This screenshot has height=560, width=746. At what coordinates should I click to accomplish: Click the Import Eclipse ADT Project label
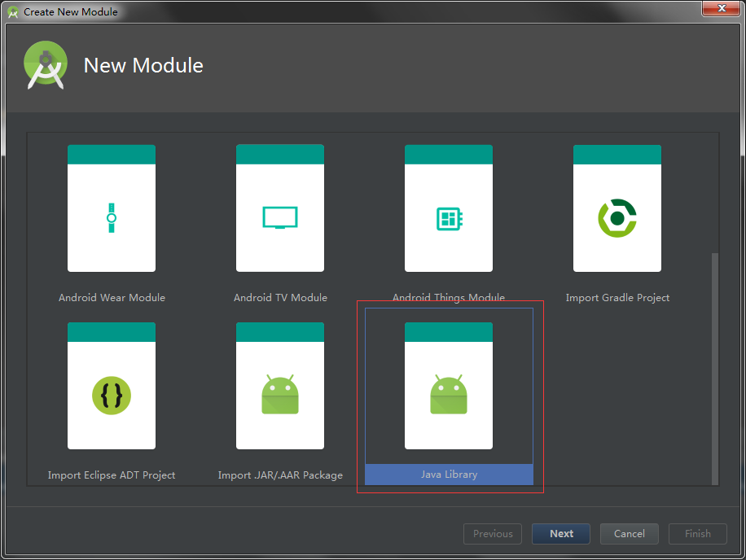[112, 475]
